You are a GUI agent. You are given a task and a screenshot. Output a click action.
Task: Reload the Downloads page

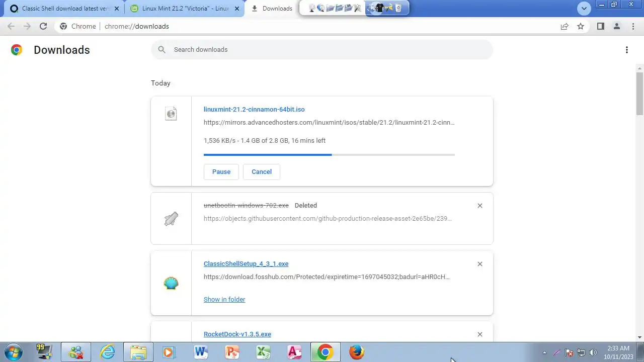point(43,26)
